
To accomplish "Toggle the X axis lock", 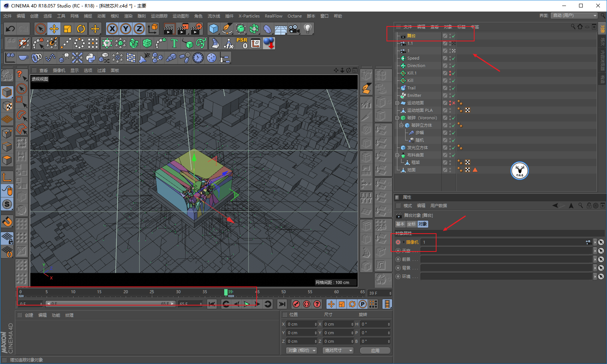I will tap(112, 29).
